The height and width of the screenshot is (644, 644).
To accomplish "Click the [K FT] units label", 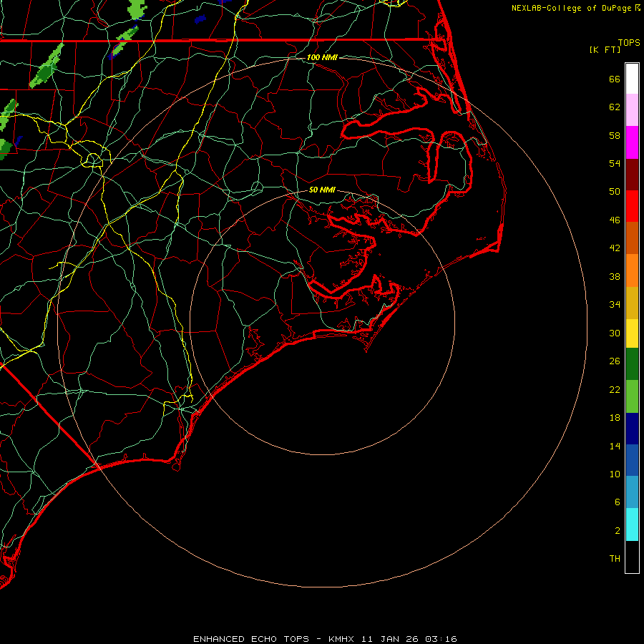I will tap(605, 49).
